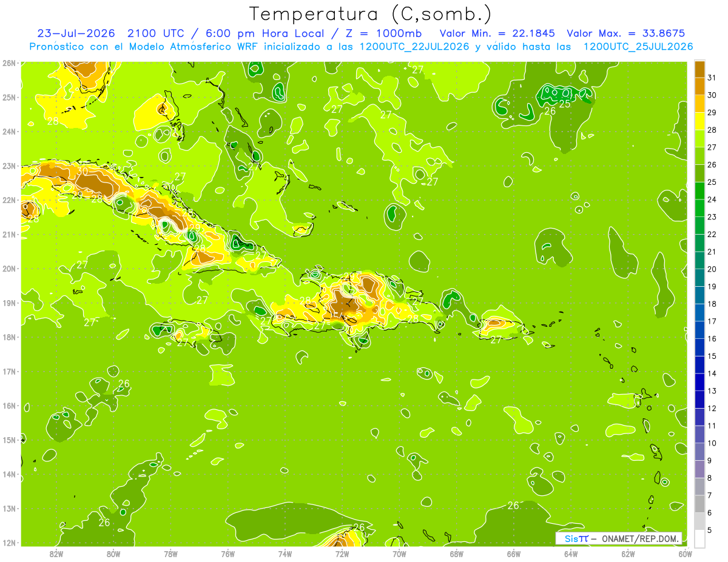The image size is (728, 562).
Task: Pick the yellow swatch between 28 and 29
Action: click(x=699, y=121)
